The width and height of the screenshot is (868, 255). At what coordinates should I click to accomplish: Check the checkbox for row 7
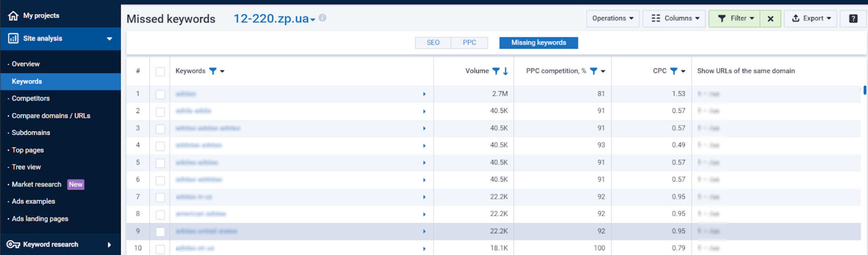click(160, 197)
